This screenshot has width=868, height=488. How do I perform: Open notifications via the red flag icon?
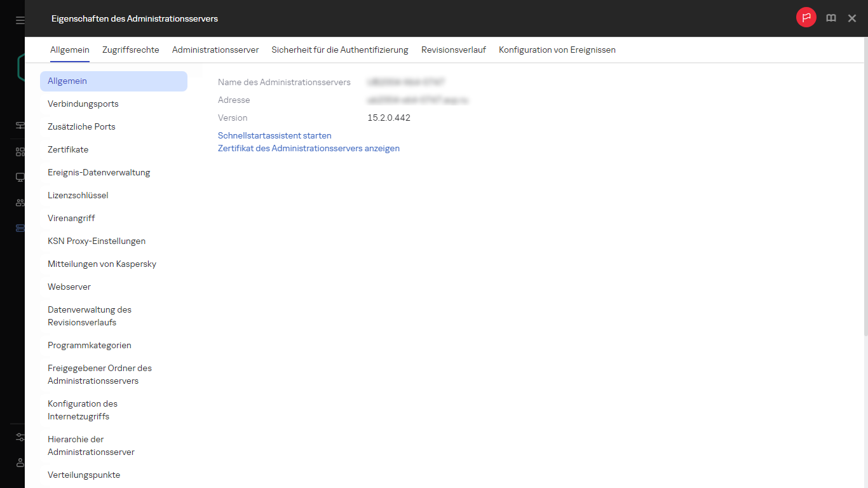point(806,18)
